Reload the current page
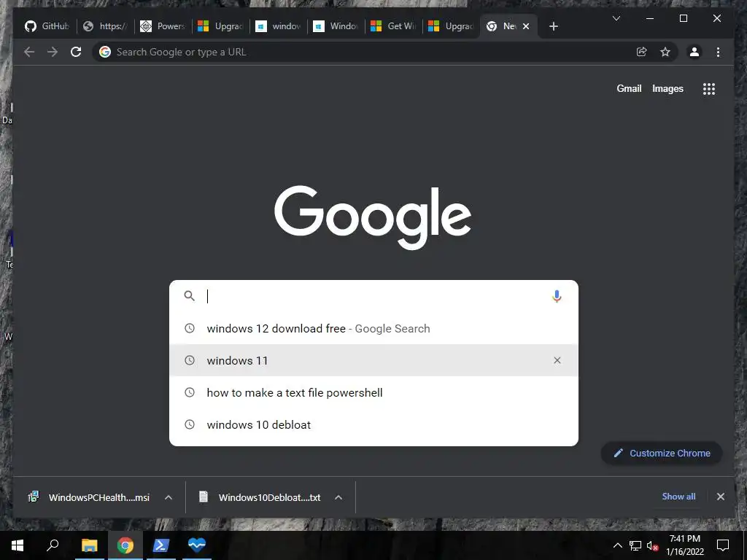 tap(76, 52)
